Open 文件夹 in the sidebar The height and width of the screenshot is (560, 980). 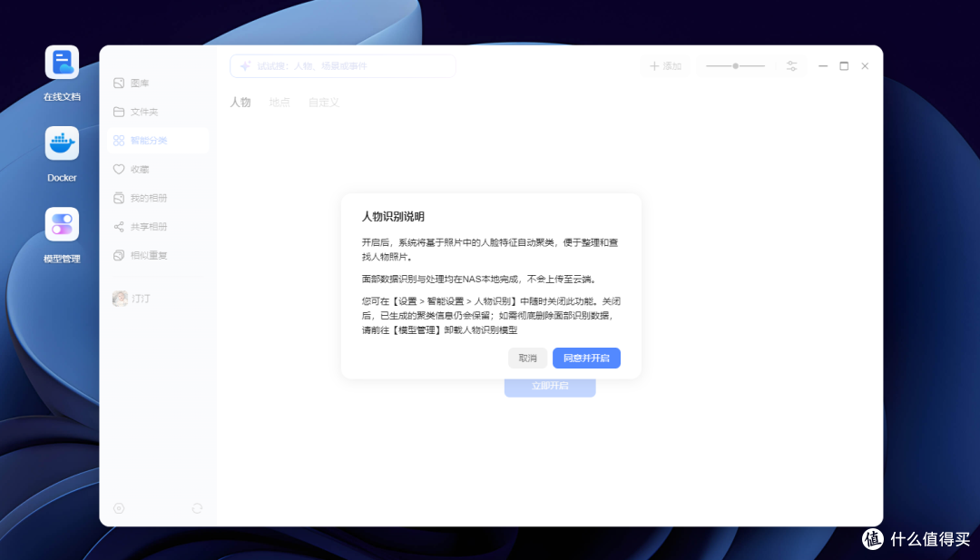coord(158,112)
